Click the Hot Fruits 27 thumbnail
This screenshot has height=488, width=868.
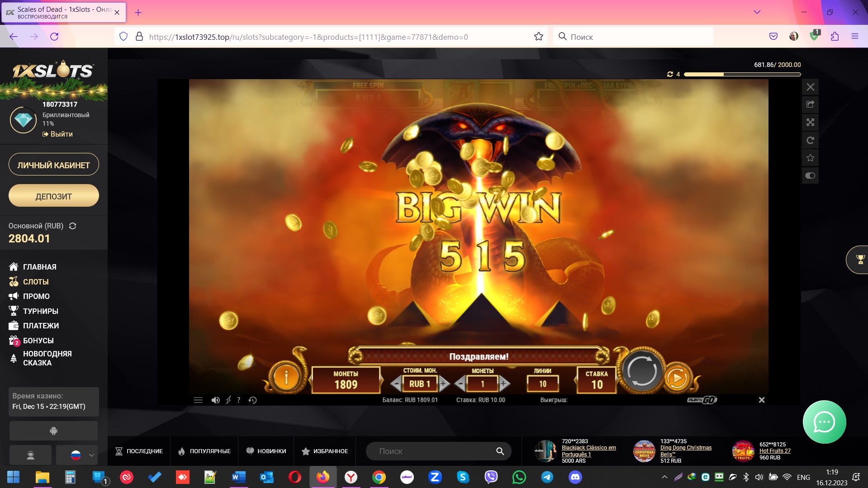click(x=744, y=451)
